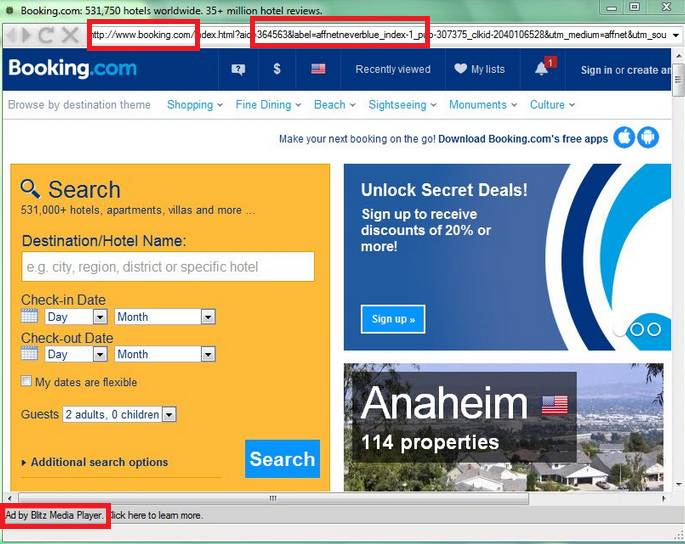
Task: Open the check-in Day dropdown
Action: [76, 317]
